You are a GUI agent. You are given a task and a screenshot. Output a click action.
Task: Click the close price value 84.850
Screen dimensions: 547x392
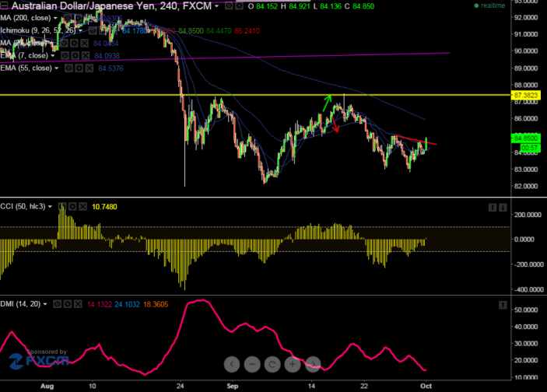tap(363, 6)
